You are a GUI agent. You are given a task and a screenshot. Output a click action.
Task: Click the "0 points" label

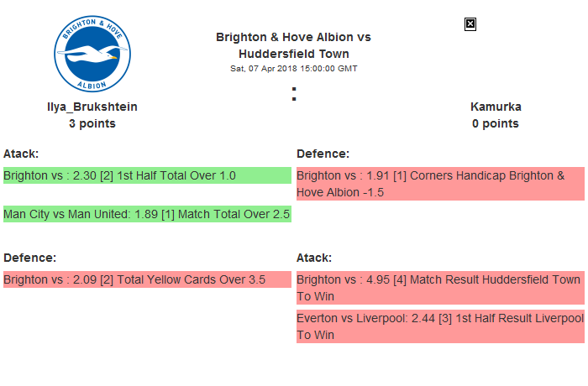pyautogui.click(x=496, y=124)
